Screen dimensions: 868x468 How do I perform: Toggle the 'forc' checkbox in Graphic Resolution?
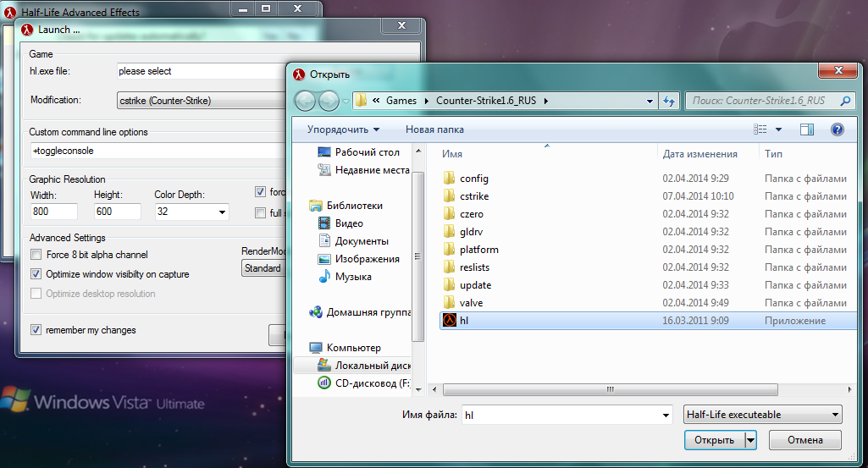click(260, 192)
